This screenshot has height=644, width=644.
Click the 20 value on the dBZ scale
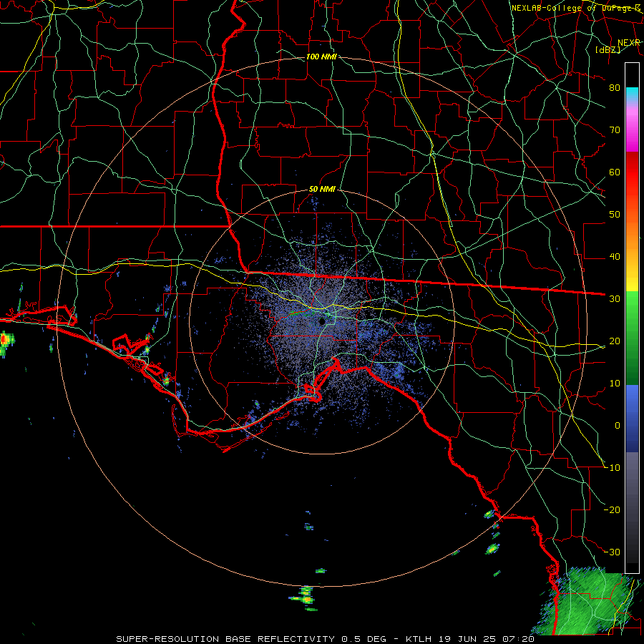tap(615, 341)
